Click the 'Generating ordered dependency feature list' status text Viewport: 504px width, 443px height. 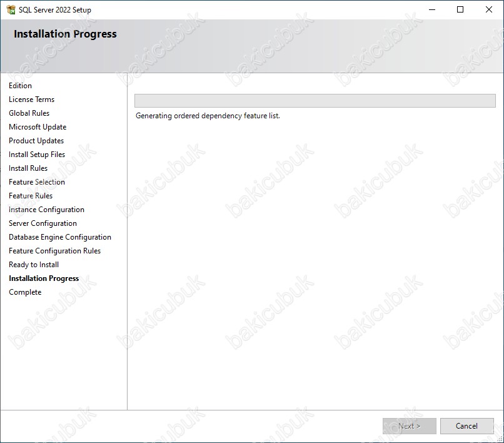click(208, 116)
